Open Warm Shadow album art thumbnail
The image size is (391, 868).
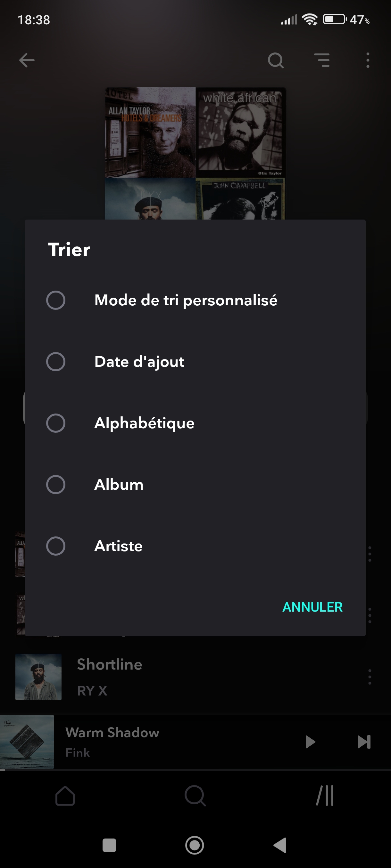[x=27, y=742]
